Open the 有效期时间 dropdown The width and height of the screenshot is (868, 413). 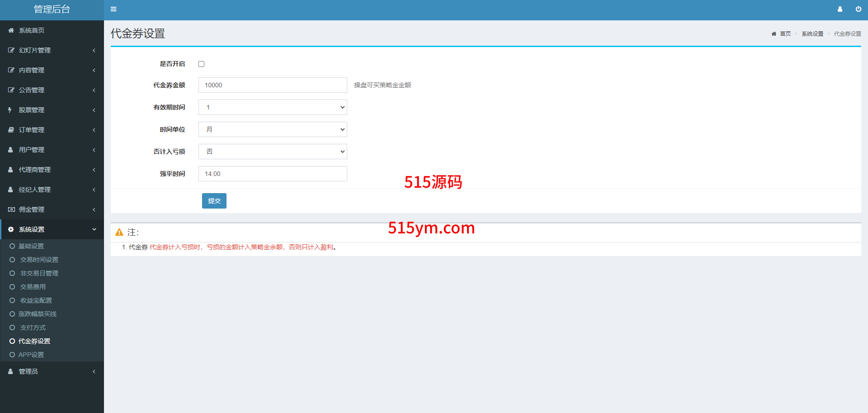(273, 107)
